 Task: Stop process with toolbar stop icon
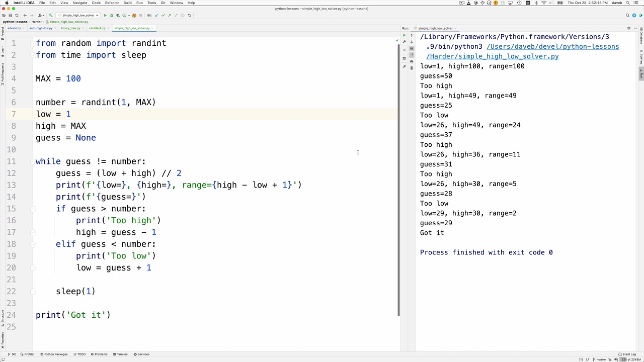[x=140, y=16]
